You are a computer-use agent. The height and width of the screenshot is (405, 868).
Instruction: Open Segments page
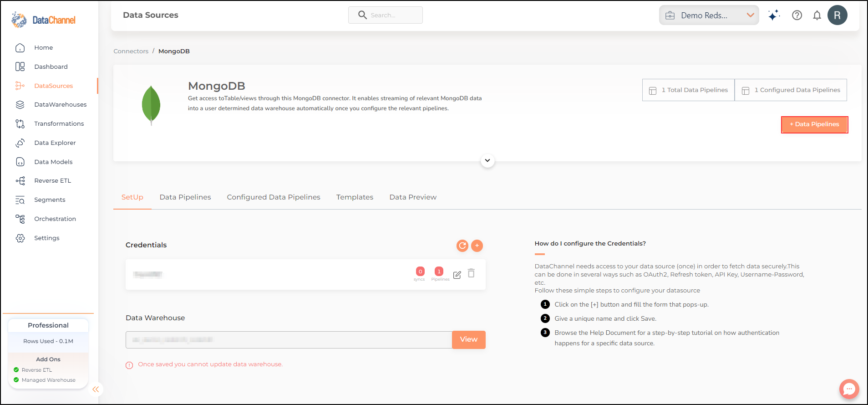(50, 200)
